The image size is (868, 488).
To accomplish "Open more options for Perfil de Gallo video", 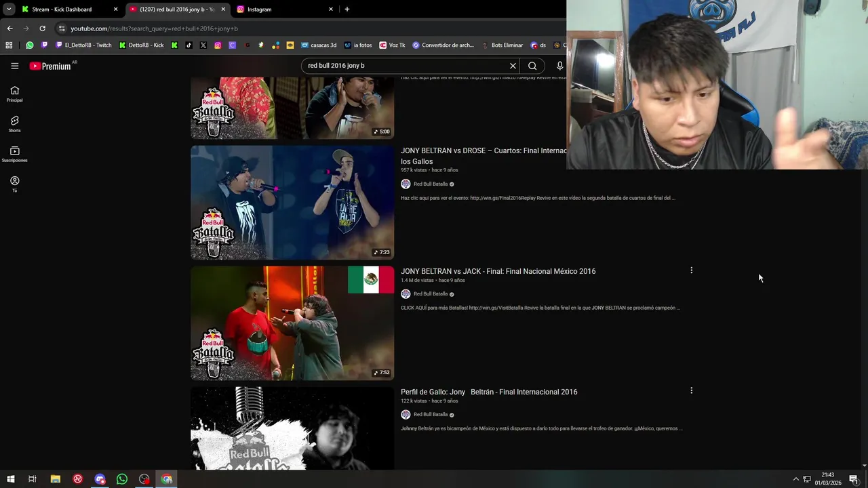I will [691, 391].
